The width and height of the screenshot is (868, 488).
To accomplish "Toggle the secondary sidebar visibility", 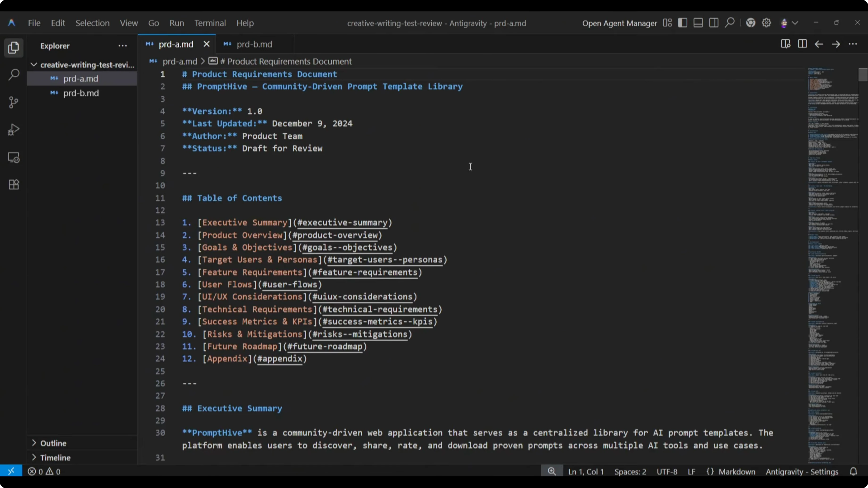I will click(713, 23).
